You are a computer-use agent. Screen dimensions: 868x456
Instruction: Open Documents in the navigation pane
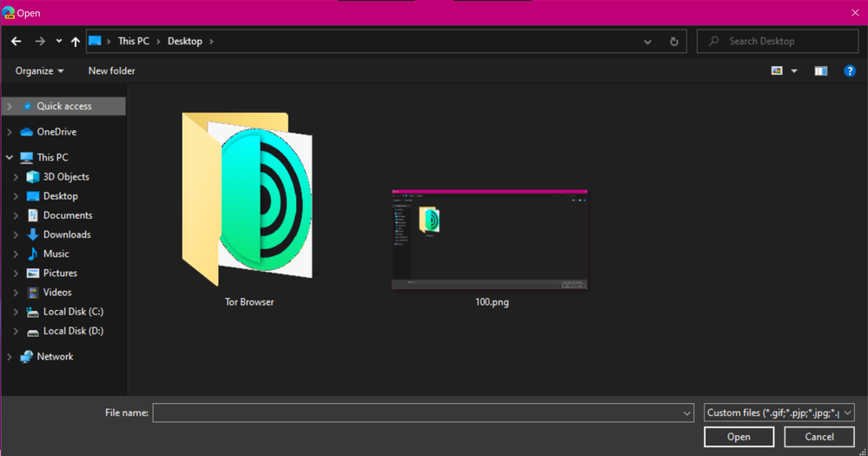pyautogui.click(x=68, y=215)
